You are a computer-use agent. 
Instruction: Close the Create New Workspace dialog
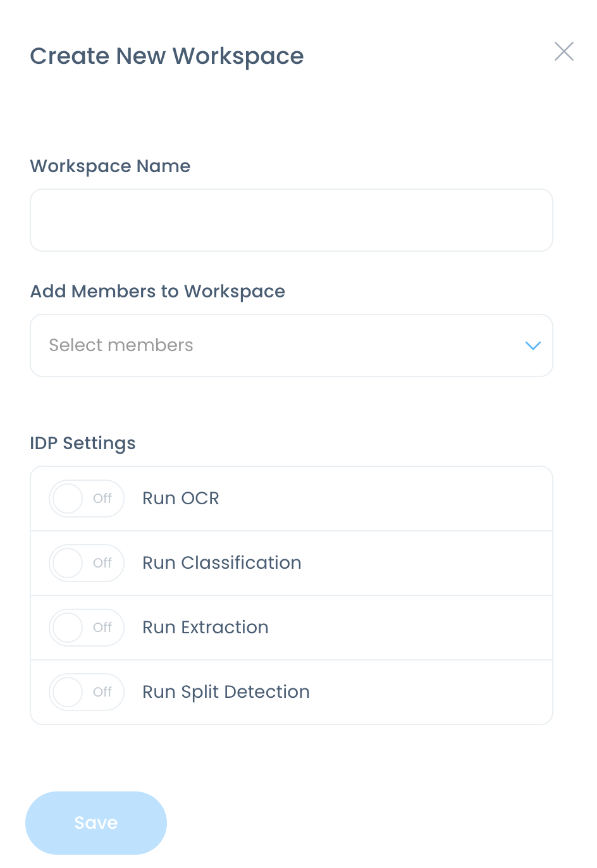(563, 51)
